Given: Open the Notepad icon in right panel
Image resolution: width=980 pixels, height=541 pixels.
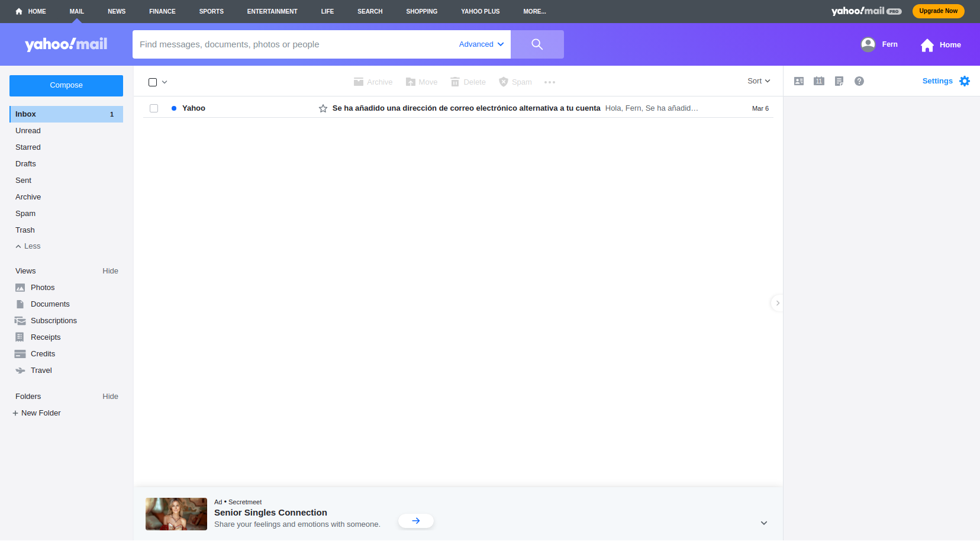Looking at the screenshot, I should coord(839,81).
